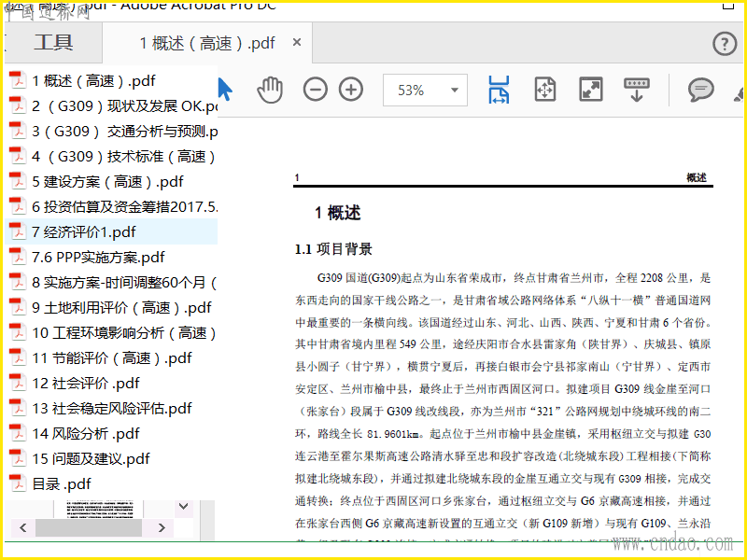Image resolution: width=747 pixels, height=560 pixels.
Task: Open the Help question mark icon
Action: click(725, 44)
